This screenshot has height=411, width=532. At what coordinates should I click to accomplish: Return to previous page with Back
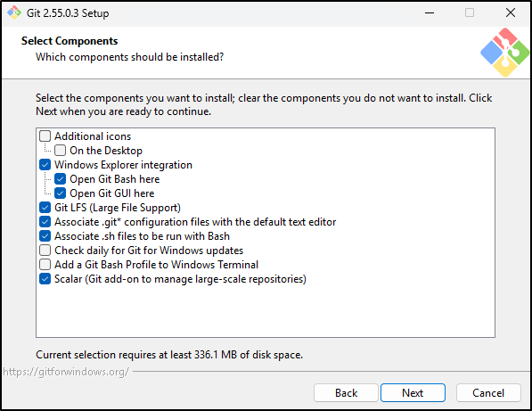coord(346,392)
